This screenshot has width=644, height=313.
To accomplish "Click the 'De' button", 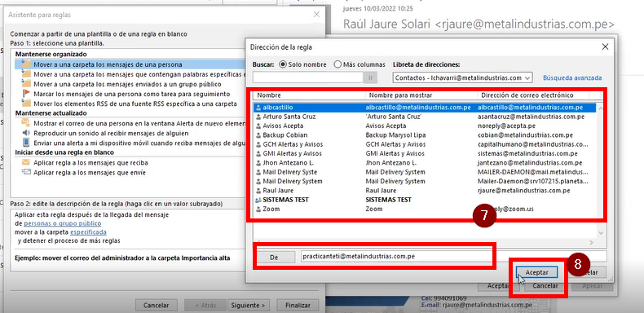I will [275, 257].
